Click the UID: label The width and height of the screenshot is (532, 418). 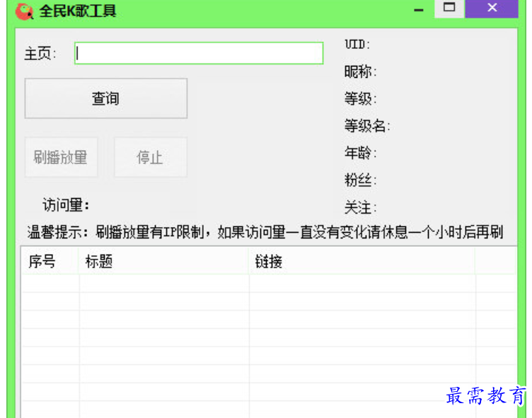(357, 45)
